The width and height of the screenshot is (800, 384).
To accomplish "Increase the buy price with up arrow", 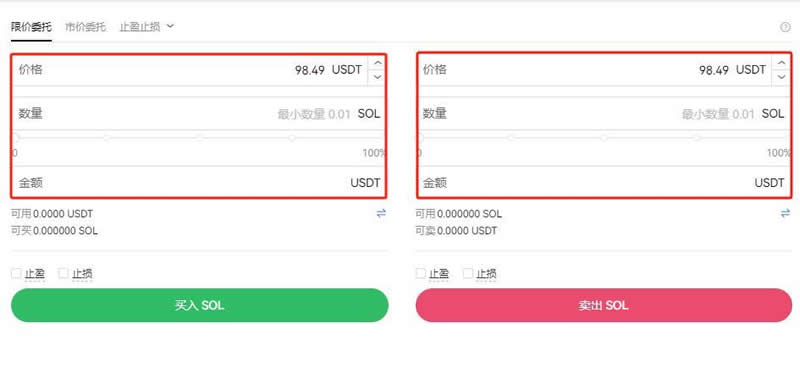I will click(377, 63).
